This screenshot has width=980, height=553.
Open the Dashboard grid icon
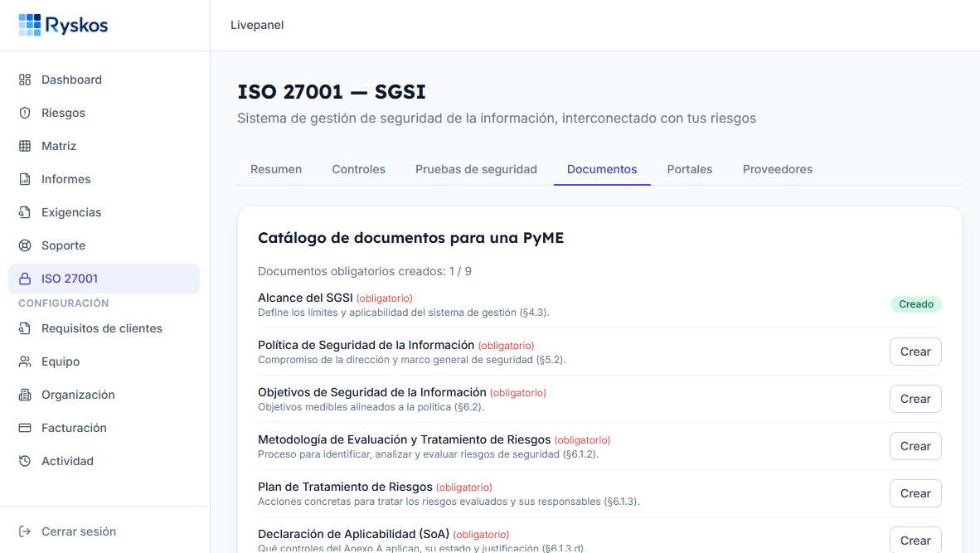(25, 80)
